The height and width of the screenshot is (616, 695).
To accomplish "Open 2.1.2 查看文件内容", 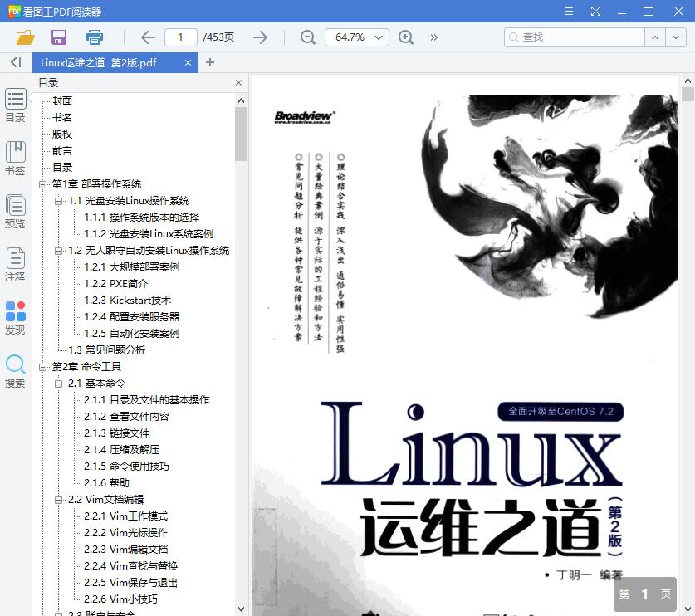I will [x=127, y=417].
